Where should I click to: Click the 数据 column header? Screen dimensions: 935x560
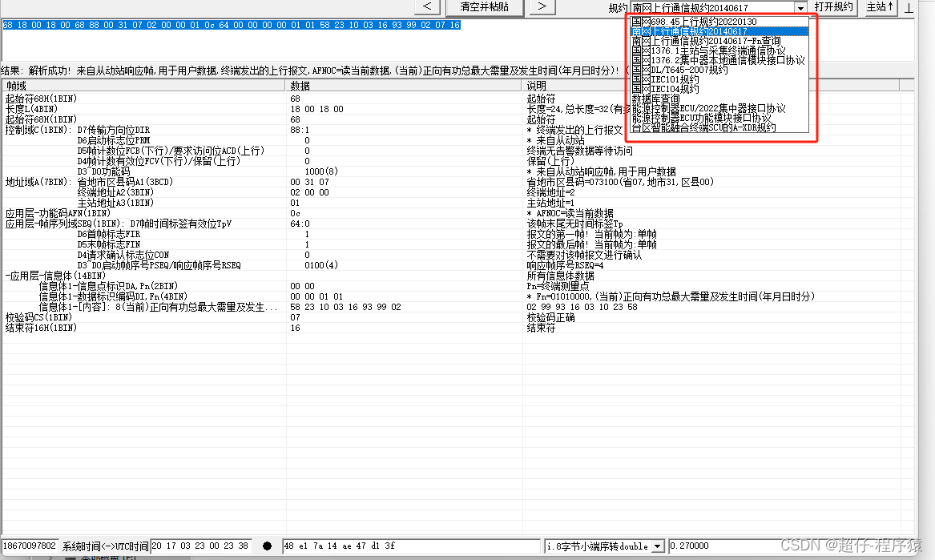click(404, 86)
